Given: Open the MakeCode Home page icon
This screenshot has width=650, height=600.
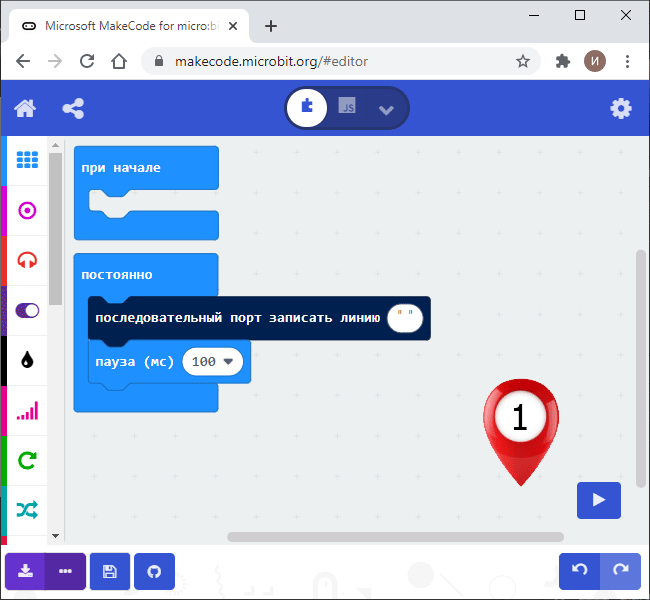Looking at the screenshot, I should pyautogui.click(x=25, y=109).
